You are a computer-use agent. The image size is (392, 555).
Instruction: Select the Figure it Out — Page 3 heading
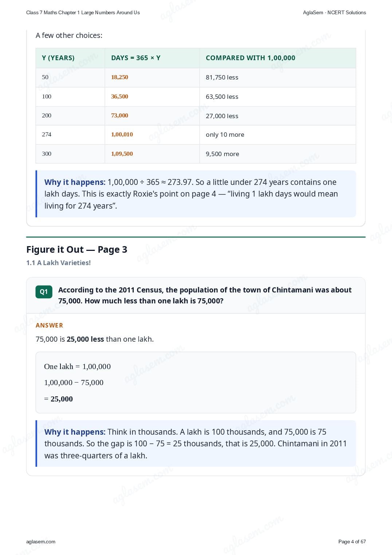click(77, 249)
